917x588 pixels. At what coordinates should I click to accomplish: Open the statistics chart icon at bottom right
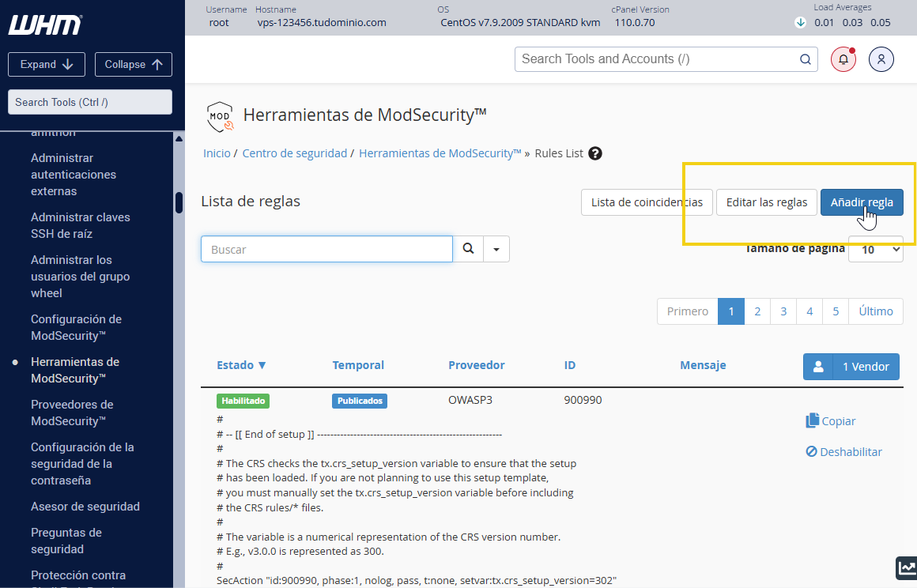click(x=907, y=568)
